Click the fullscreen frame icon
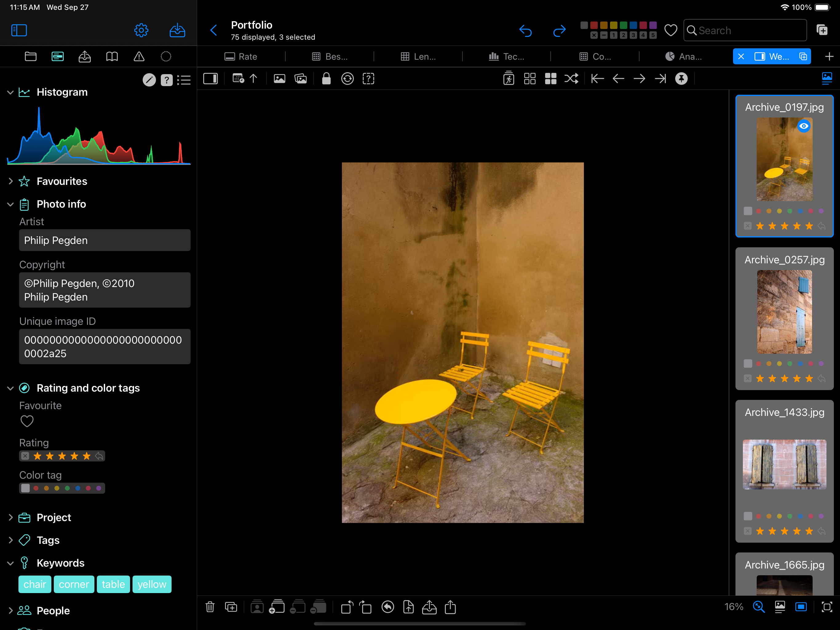 [827, 607]
